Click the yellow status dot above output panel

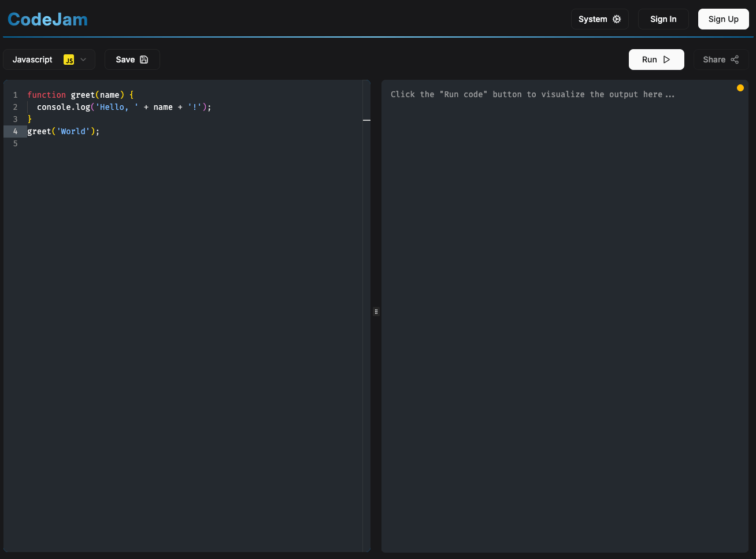(x=740, y=88)
